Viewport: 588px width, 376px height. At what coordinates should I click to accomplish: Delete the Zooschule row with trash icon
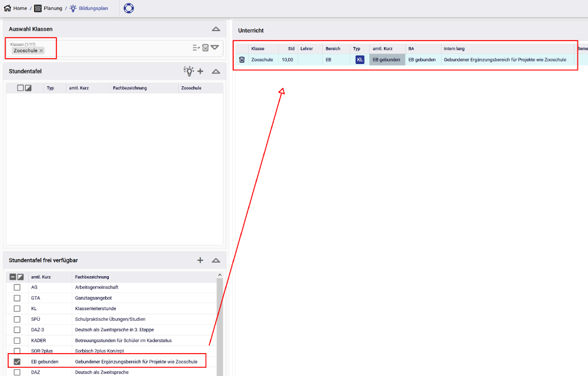click(x=242, y=59)
